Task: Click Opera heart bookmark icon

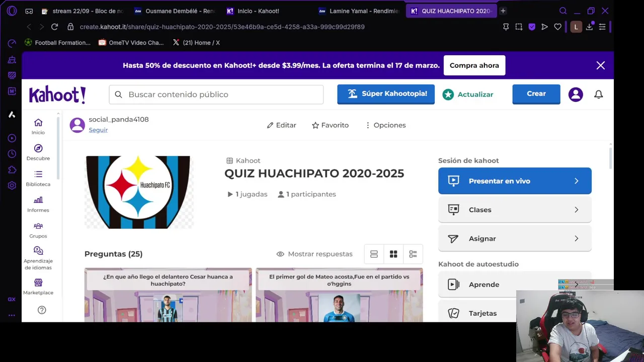Action: pyautogui.click(x=557, y=27)
